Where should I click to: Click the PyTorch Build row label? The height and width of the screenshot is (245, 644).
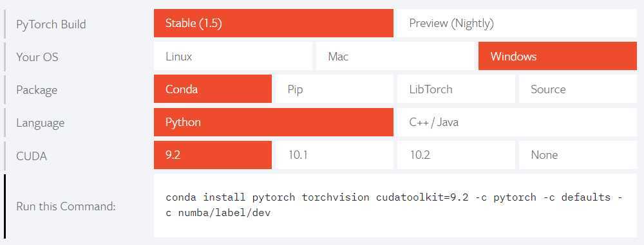pos(51,24)
